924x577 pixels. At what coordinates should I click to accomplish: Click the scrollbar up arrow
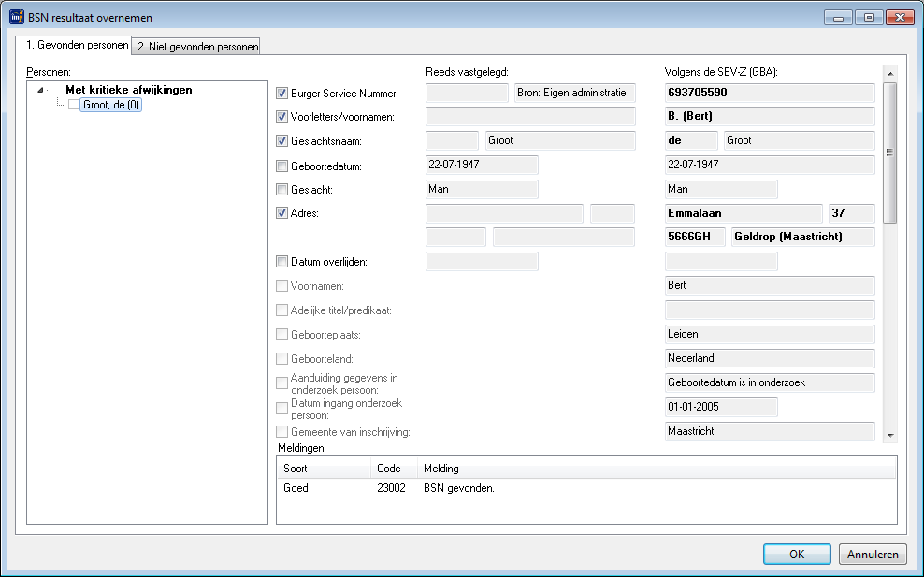click(889, 74)
